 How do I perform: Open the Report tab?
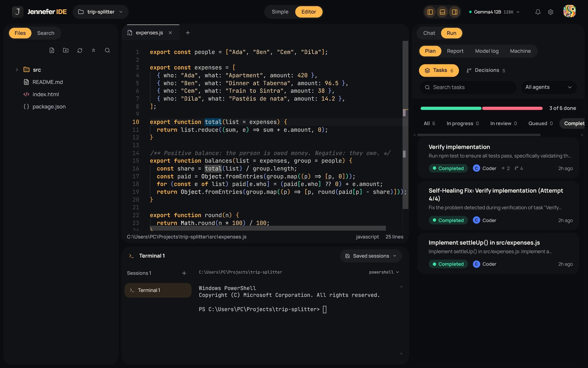click(x=455, y=51)
